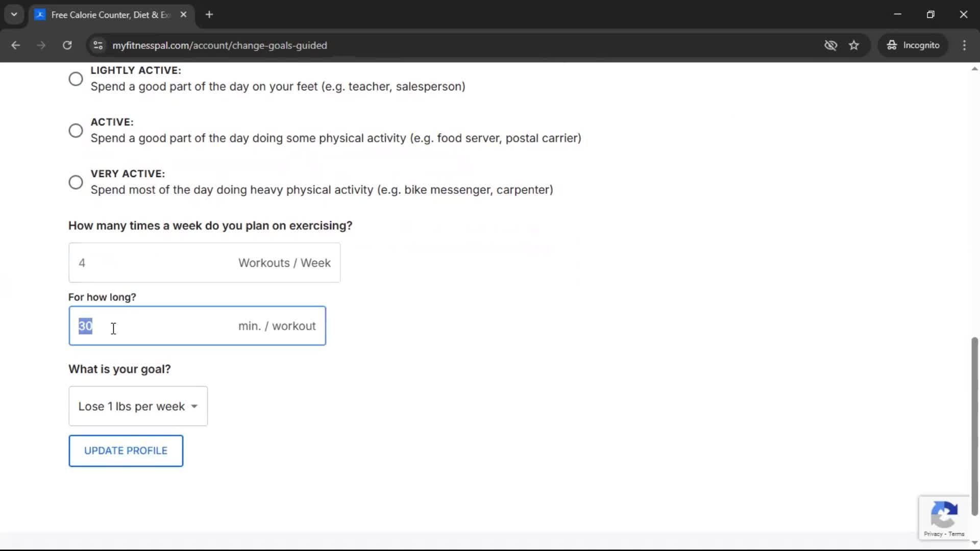
Task: Open the reCAPTCHA Privacy link
Action: pyautogui.click(x=933, y=534)
